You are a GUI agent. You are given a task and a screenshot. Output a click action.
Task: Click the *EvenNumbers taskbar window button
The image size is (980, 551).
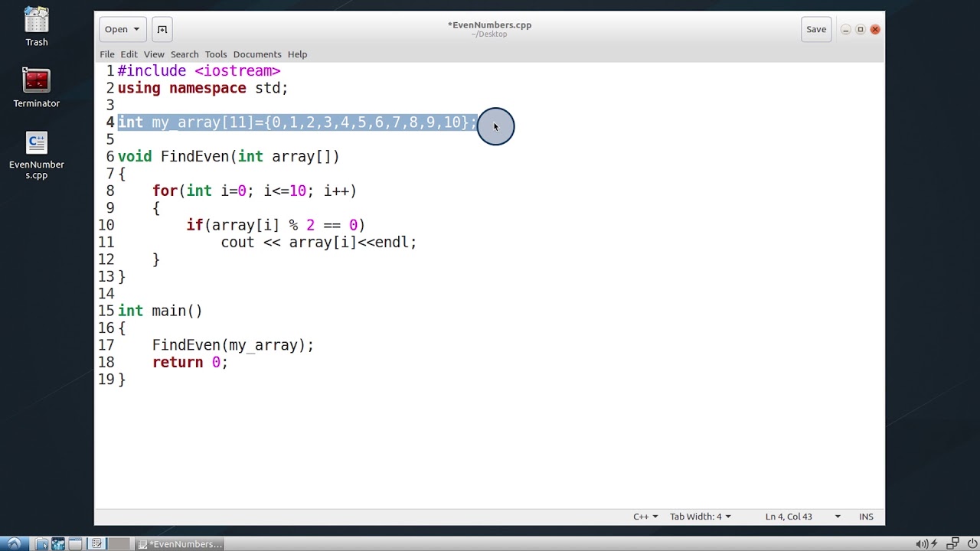pos(180,544)
